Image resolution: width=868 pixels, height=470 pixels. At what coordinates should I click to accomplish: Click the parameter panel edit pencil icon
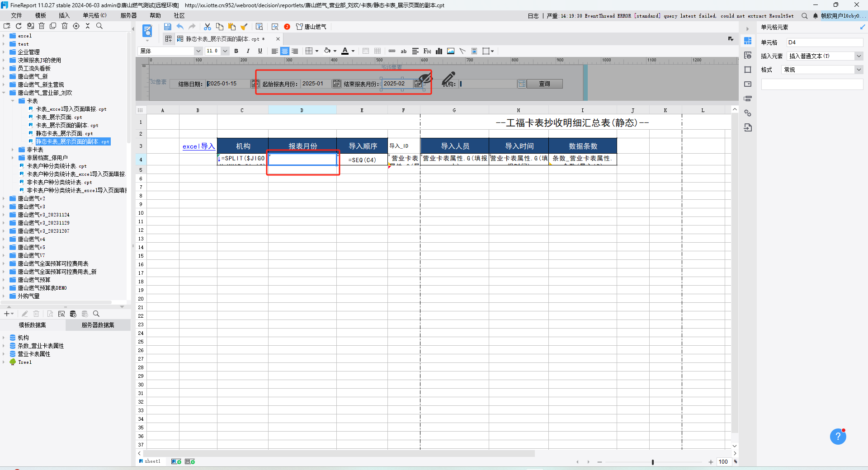(x=448, y=78)
